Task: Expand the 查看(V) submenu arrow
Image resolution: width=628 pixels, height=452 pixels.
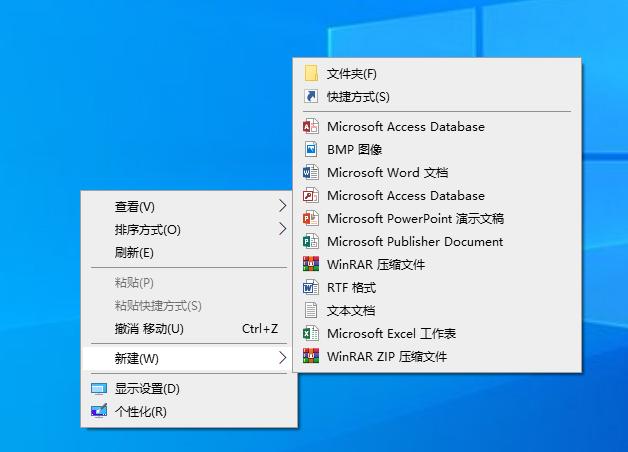Action: pos(283,206)
